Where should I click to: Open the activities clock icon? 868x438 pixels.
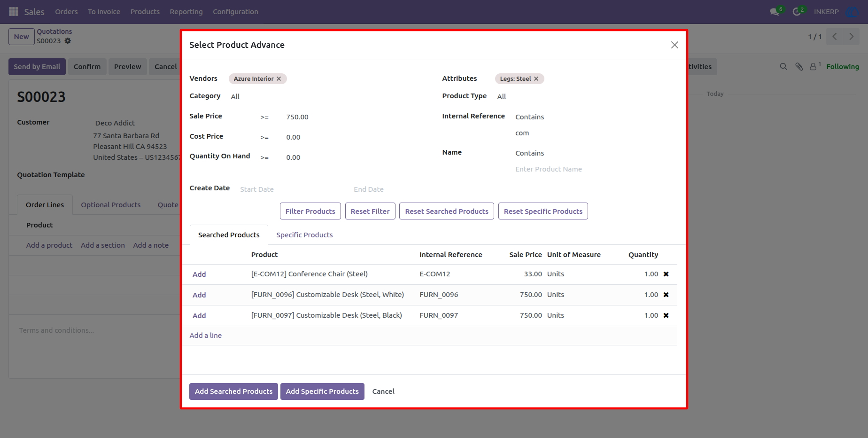797,12
